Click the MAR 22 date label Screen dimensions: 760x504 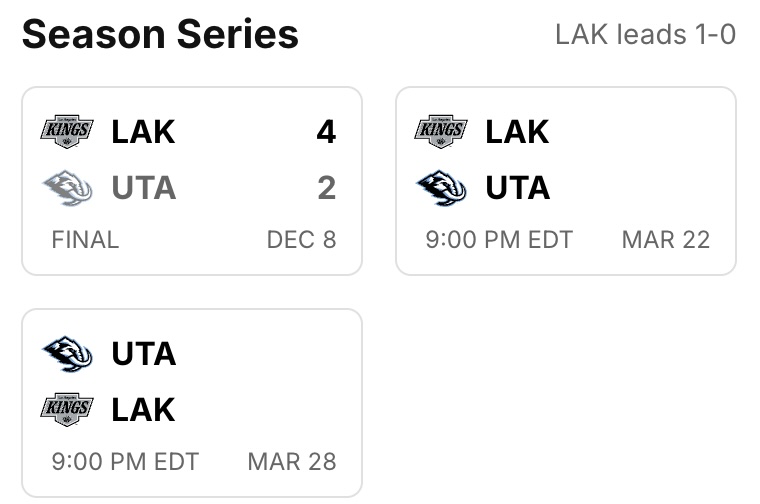[665, 240]
